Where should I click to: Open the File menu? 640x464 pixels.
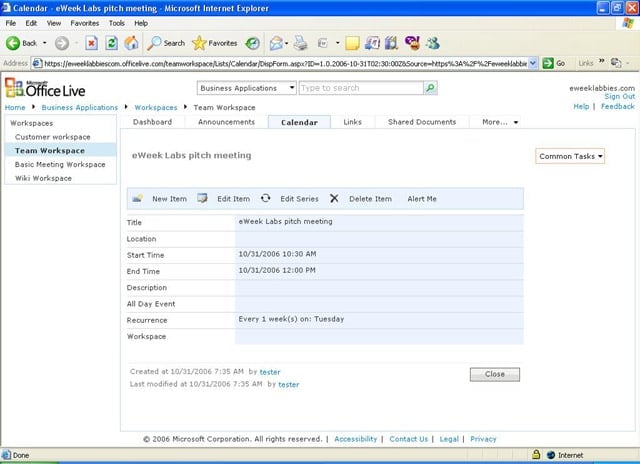tap(11, 23)
